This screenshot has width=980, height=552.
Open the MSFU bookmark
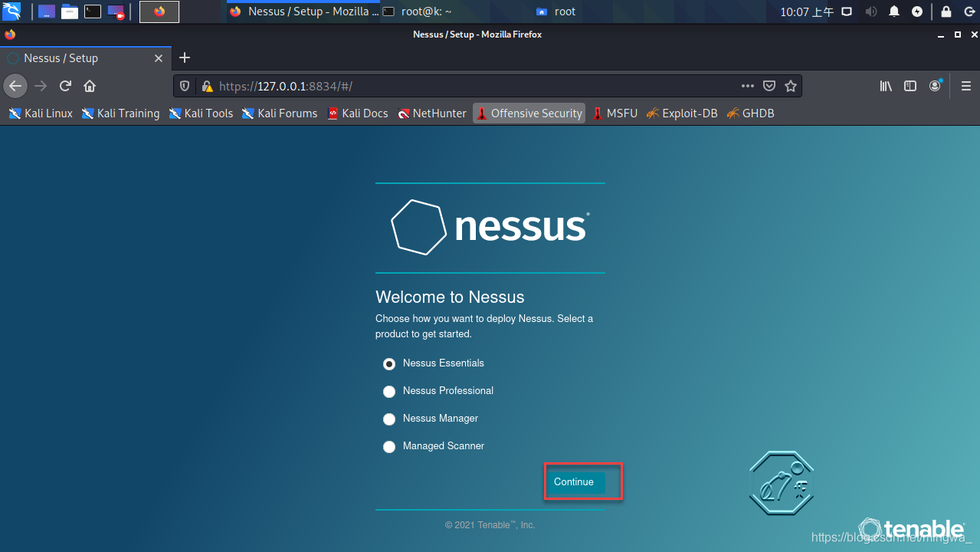point(615,113)
